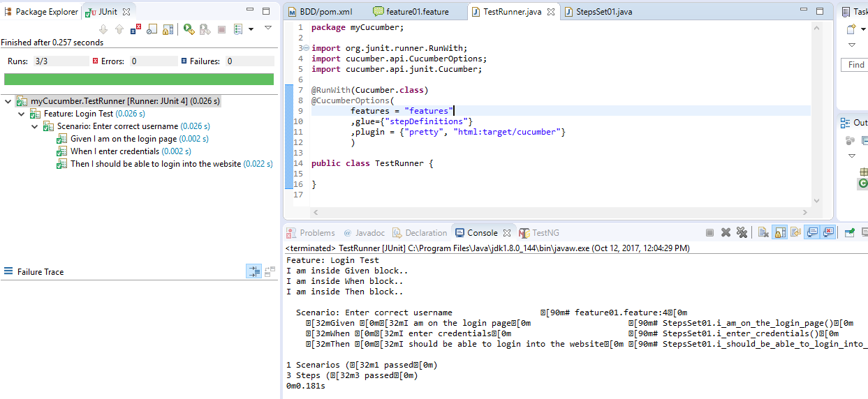Toggle the Show Skipped Tests Only icon
The height and width of the screenshot is (399, 868).
pyautogui.click(x=152, y=29)
